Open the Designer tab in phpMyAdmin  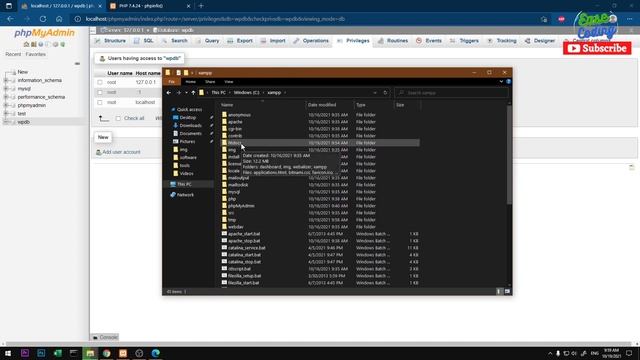point(540,41)
